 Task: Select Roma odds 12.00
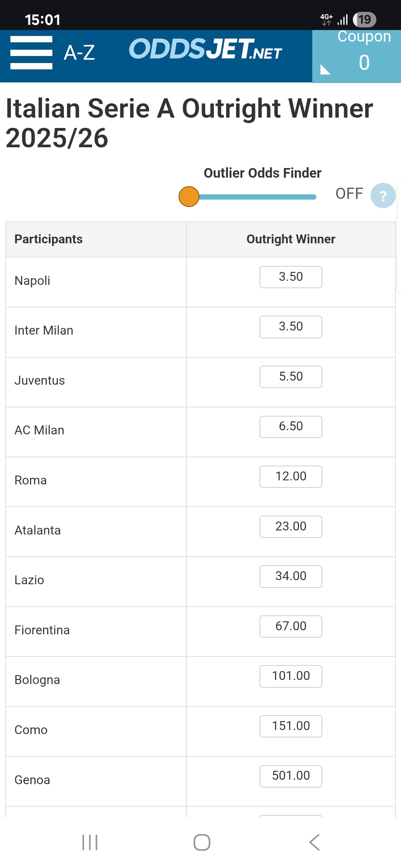(x=291, y=477)
